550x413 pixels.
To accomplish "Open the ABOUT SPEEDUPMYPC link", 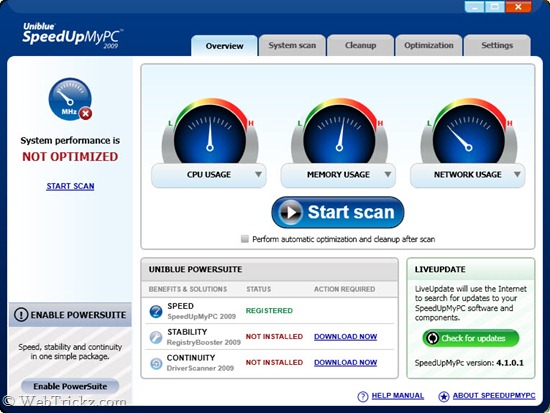I will pyautogui.click(x=494, y=396).
